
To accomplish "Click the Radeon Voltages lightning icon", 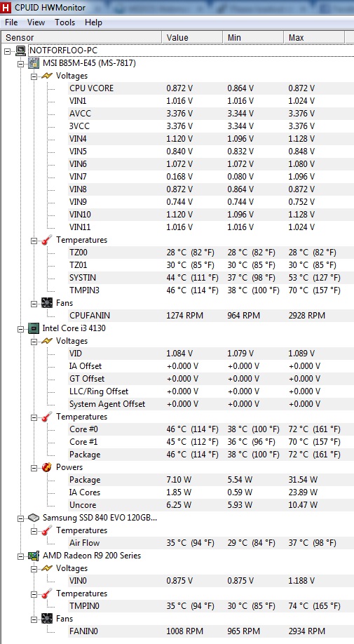I will [x=47, y=568].
